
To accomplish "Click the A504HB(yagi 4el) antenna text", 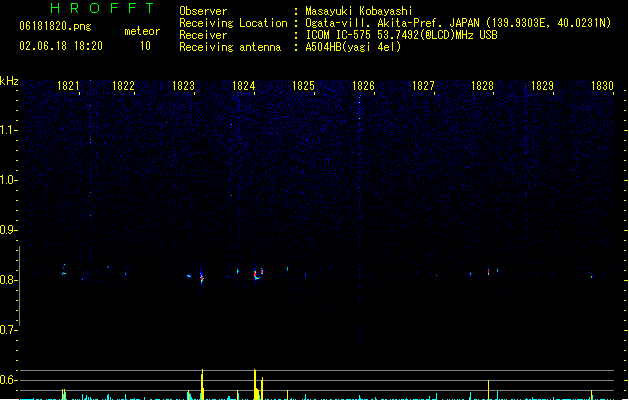I will 353,47.
